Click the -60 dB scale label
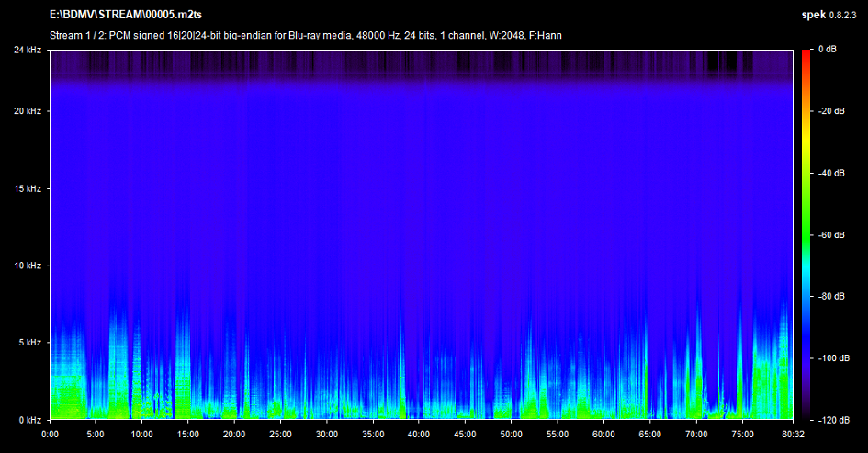This screenshot has height=453, width=868. point(831,234)
